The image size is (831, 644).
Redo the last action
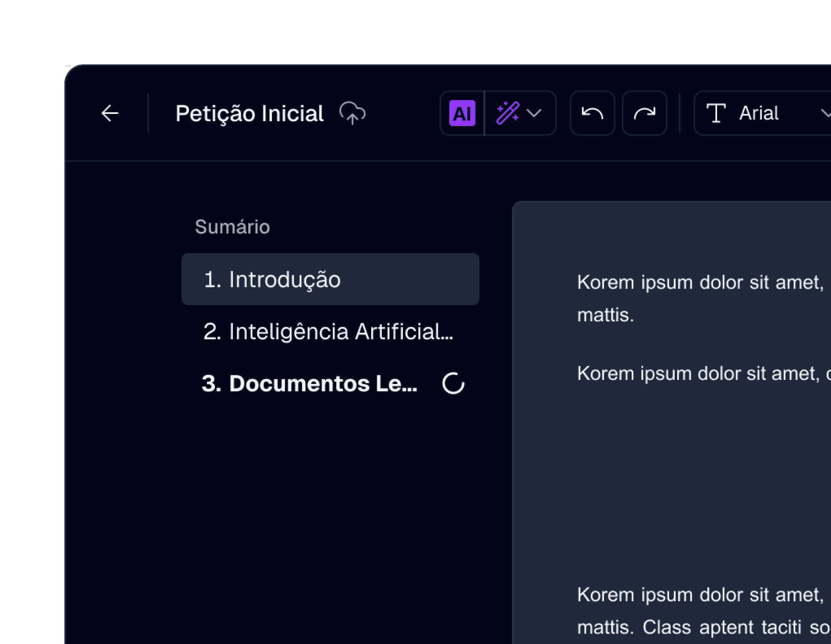[x=644, y=113]
